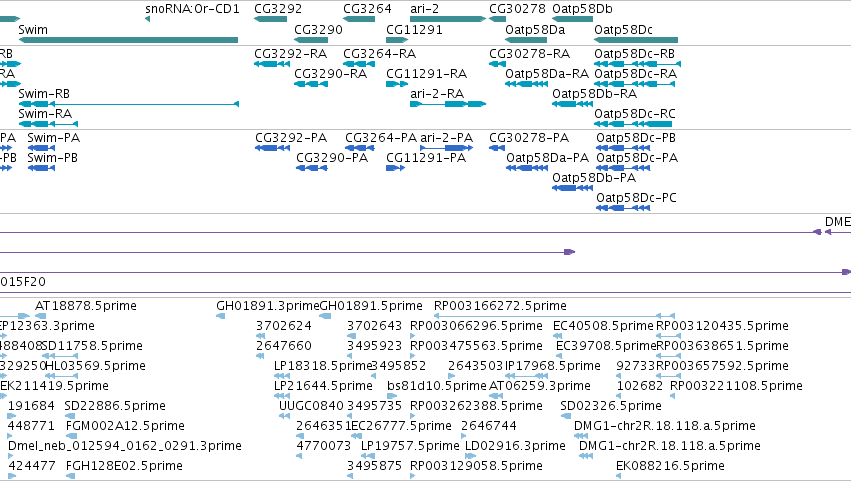Select the GH01891.5prime feature
Viewport: 851px width, 481px height.
pos(325,316)
